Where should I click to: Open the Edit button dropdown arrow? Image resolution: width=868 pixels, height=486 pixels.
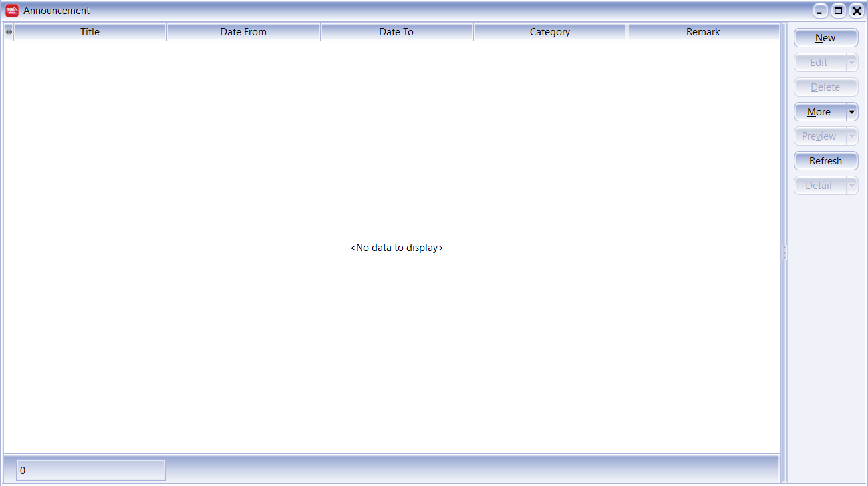click(852, 63)
